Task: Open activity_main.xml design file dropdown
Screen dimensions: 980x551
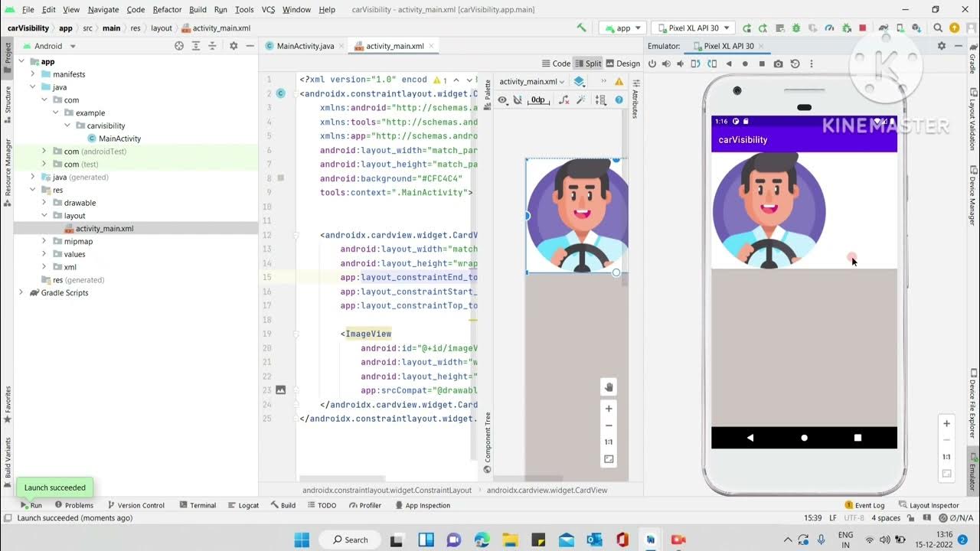Action: pyautogui.click(x=532, y=82)
